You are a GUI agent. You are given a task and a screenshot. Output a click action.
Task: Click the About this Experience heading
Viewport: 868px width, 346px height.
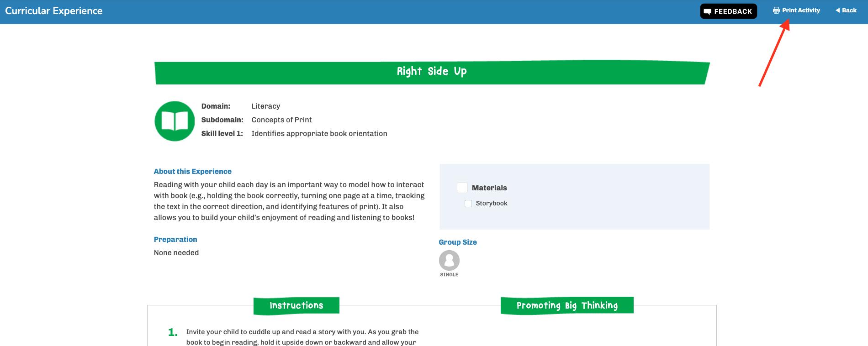tap(193, 172)
